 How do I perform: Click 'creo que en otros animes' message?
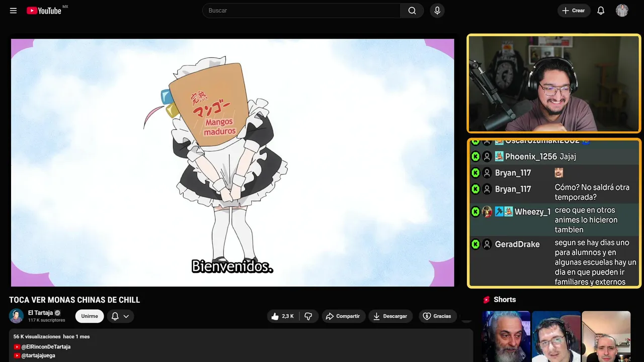click(x=586, y=220)
